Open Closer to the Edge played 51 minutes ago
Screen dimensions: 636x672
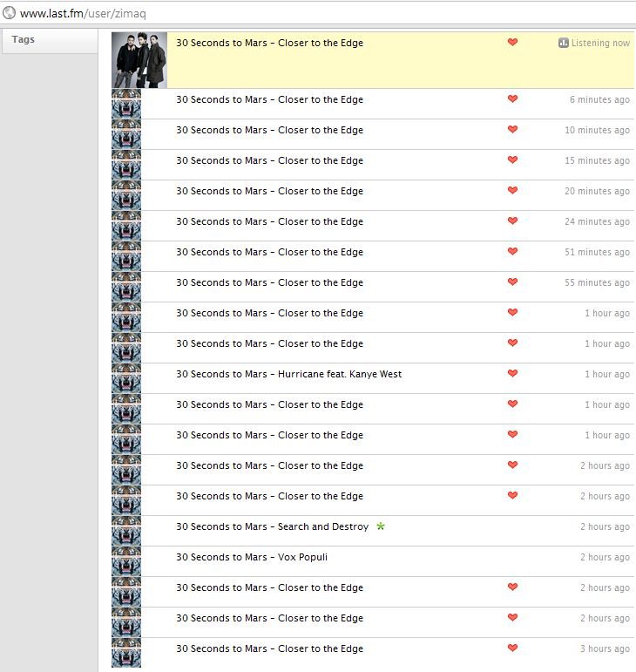(321, 252)
